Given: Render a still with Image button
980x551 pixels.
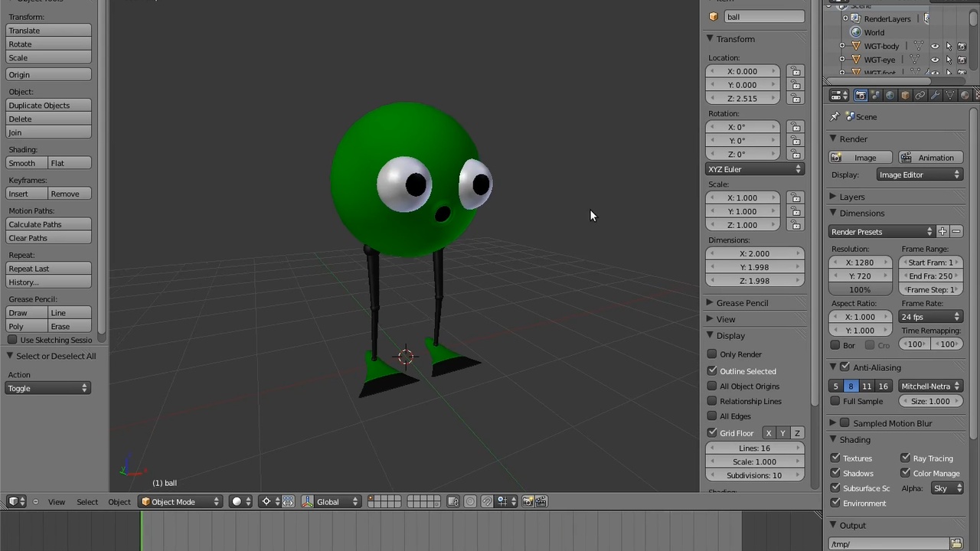Looking at the screenshot, I should 862,158.
